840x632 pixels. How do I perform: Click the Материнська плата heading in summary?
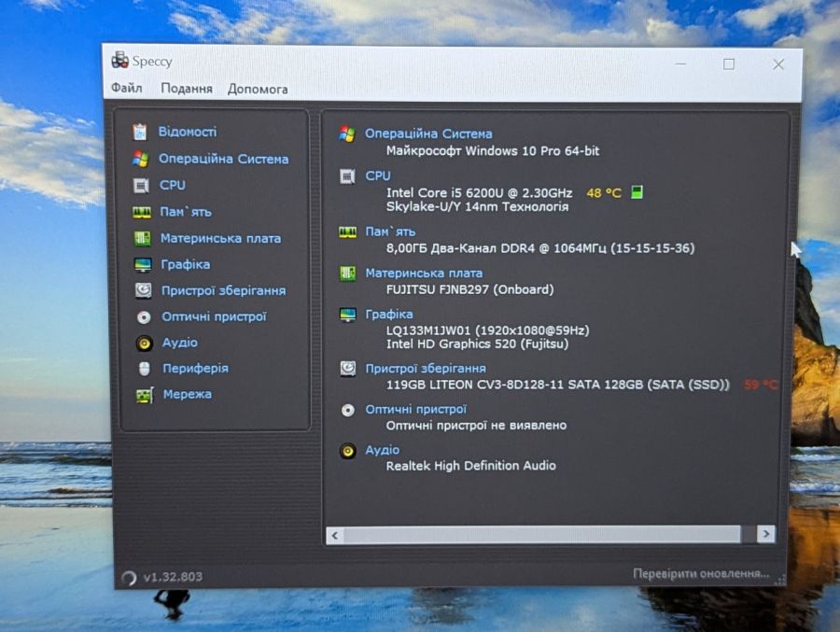[x=424, y=273]
